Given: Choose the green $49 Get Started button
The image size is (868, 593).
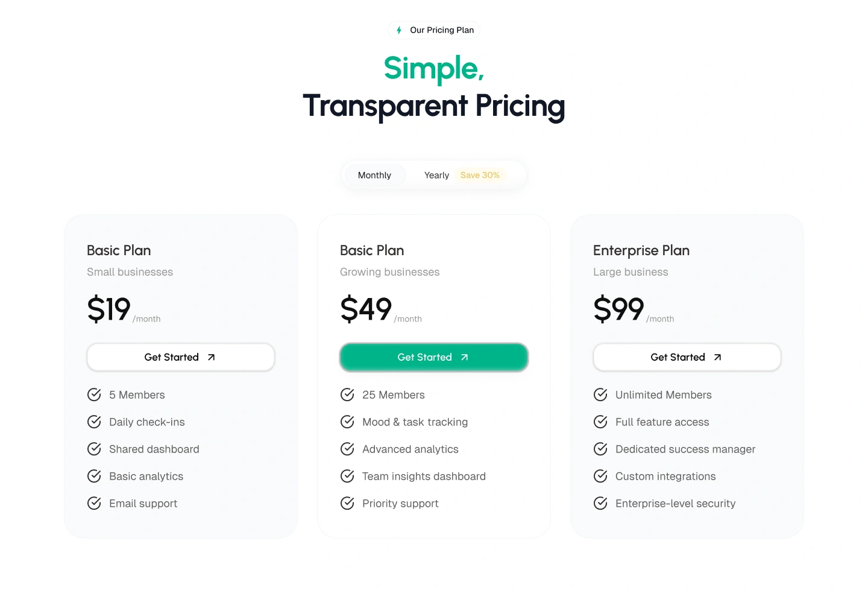Looking at the screenshot, I should click(433, 357).
